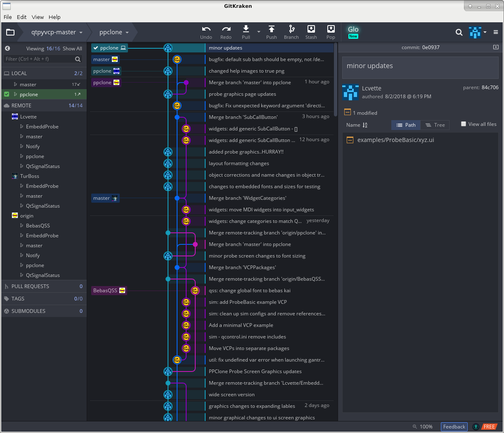
Task: Open profile avatar dropdown
Action: point(478,32)
